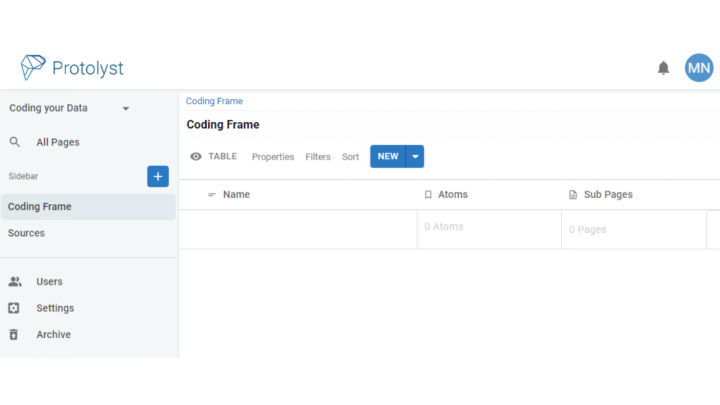Click the Atoms column header
This screenshot has height=405, width=720.
(452, 194)
